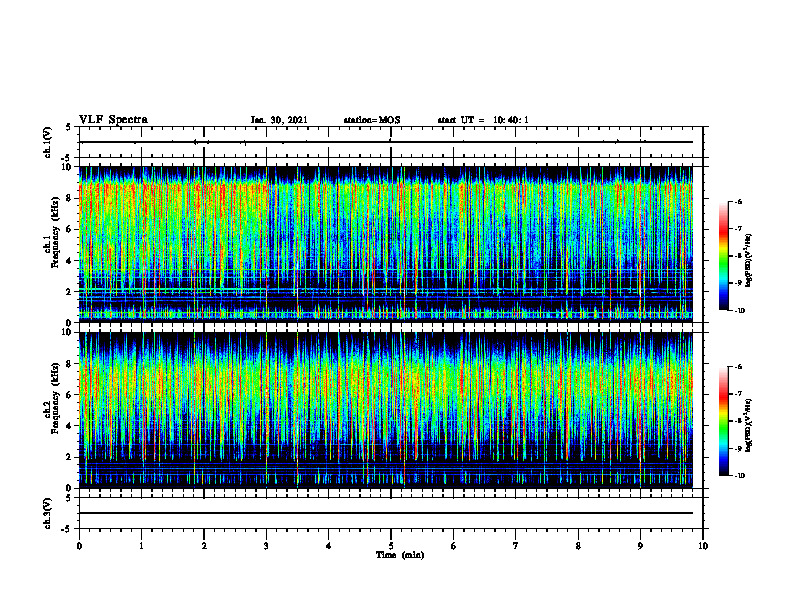Click the "8" kHz tick on ch.2 axis

[69, 364]
